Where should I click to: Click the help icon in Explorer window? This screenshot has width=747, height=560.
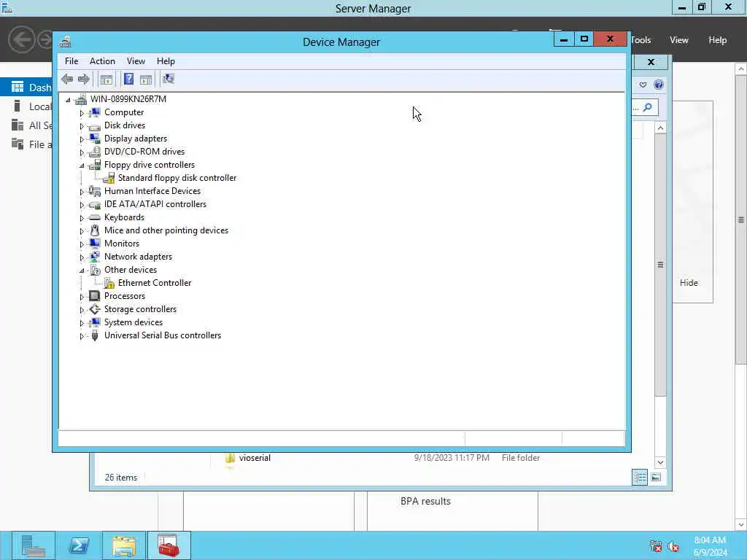[x=659, y=85]
